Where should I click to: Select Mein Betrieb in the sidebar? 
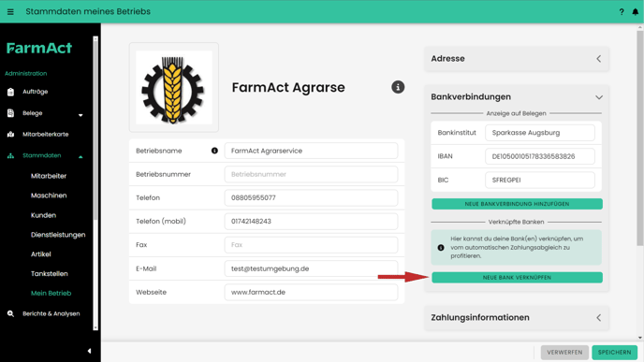coord(51,293)
